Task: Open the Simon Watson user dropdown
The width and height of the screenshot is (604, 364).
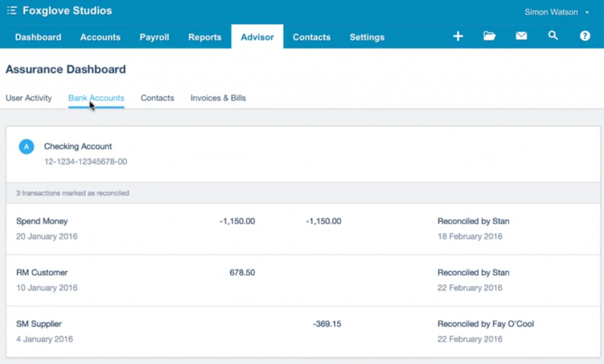Action: pyautogui.click(x=556, y=11)
